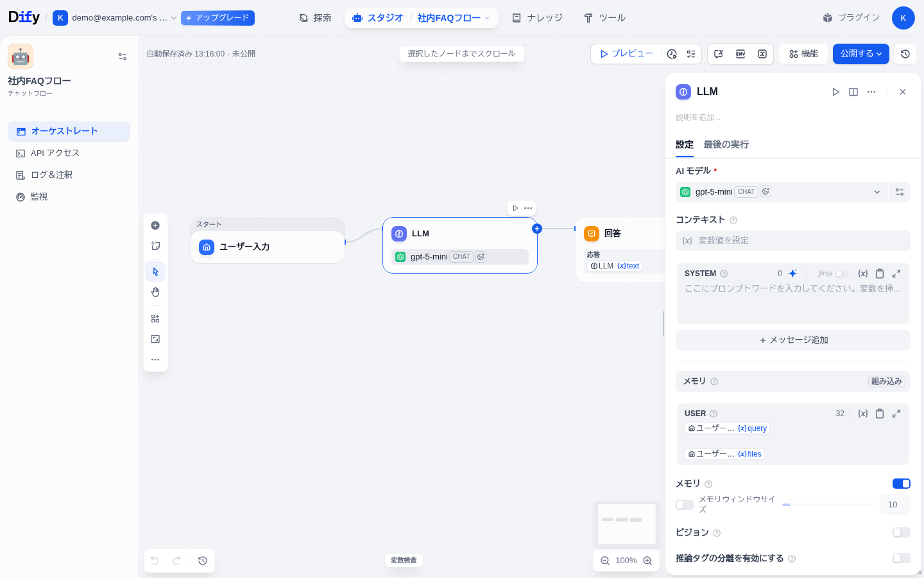Select hand pan mode in the canvas toolbar

click(155, 292)
